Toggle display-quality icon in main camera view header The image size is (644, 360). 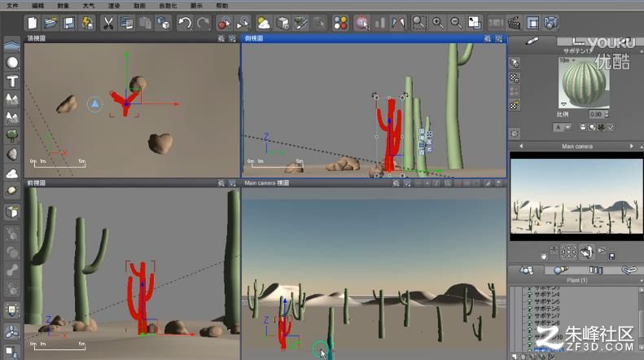(396, 183)
